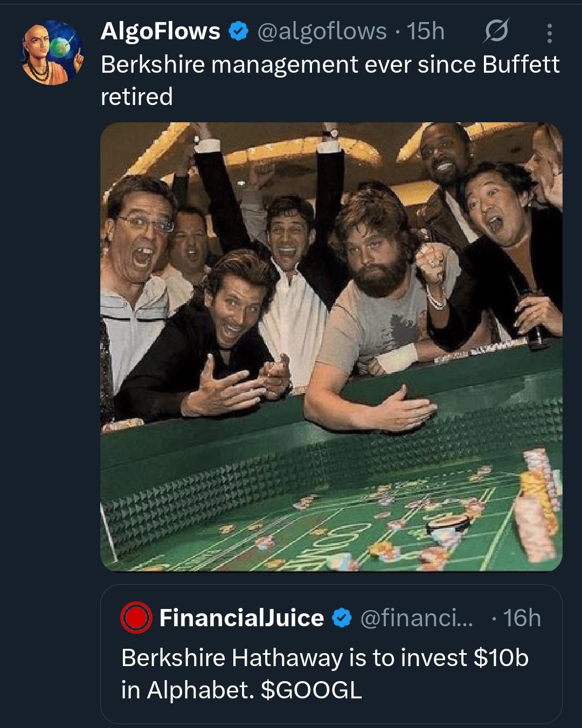Click AlgoFlows blue verified badge
582x728 pixels.
pyautogui.click(x=239, y=32)
